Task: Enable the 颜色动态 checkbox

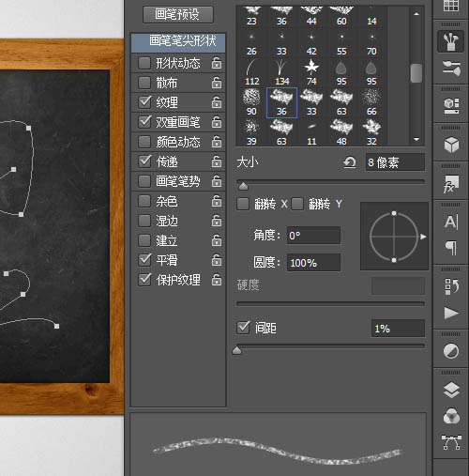Action: [144, 142]
